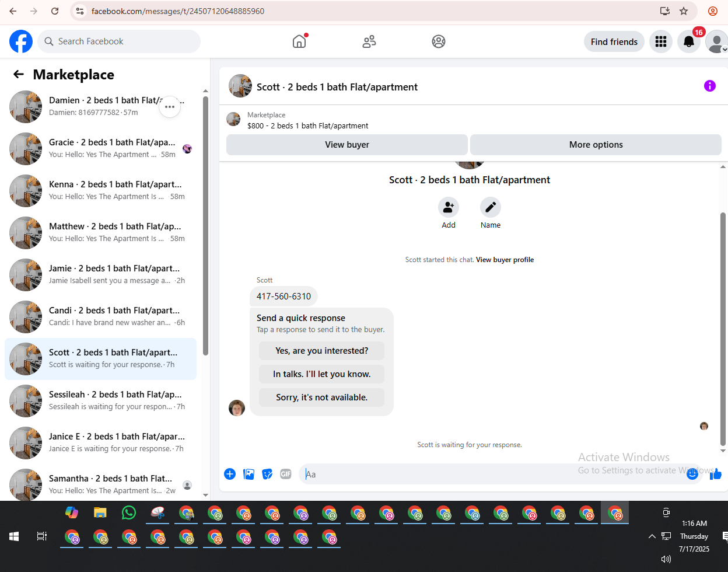Click the chat header listing thumbnail

240,86
